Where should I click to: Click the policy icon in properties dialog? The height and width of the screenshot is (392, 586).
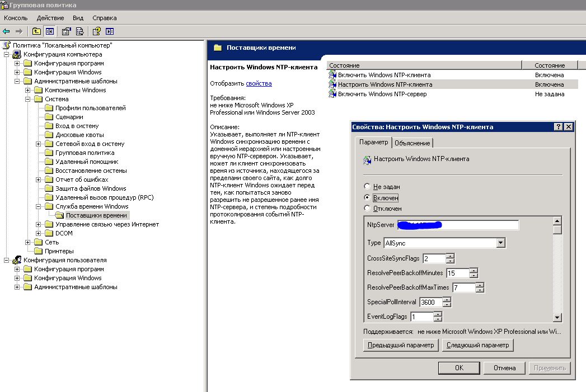(367, 160)
